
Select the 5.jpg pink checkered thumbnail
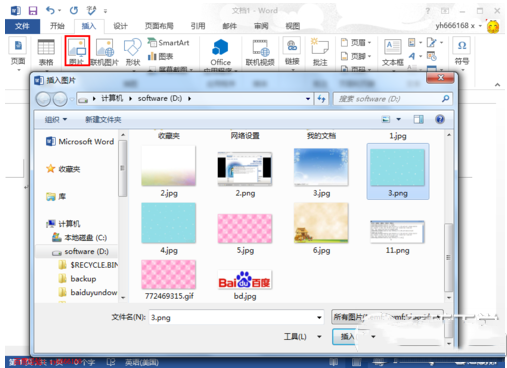245,229
